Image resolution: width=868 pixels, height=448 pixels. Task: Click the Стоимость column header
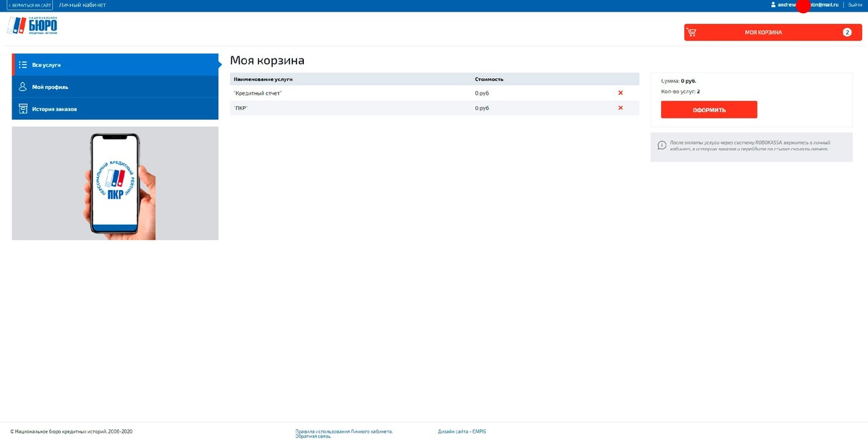pos(489,79)
